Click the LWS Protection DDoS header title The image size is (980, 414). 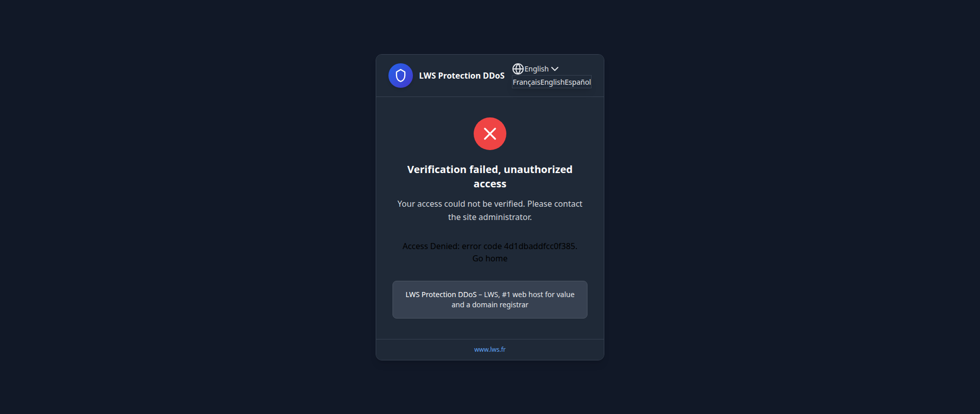tap(462, 76)
